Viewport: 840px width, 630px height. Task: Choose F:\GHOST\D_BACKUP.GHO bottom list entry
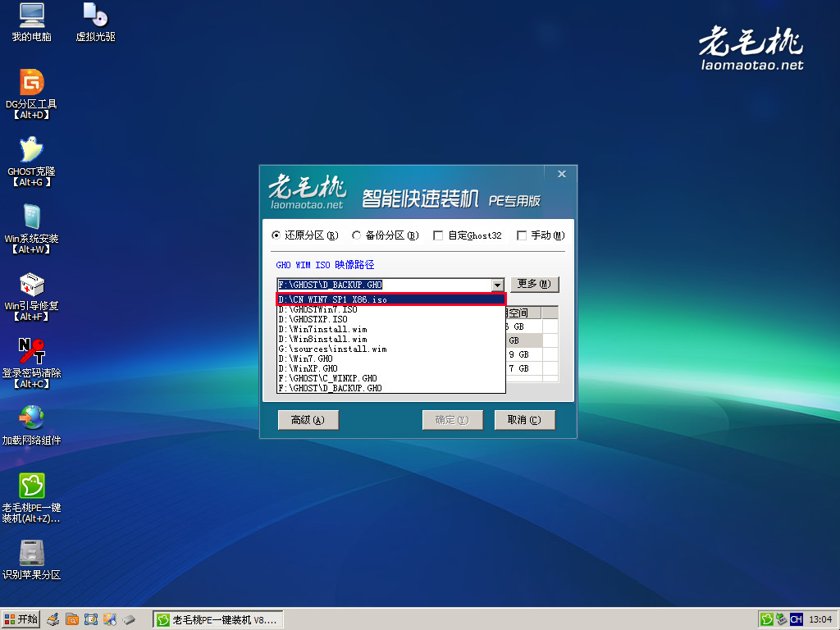(391, 388)
